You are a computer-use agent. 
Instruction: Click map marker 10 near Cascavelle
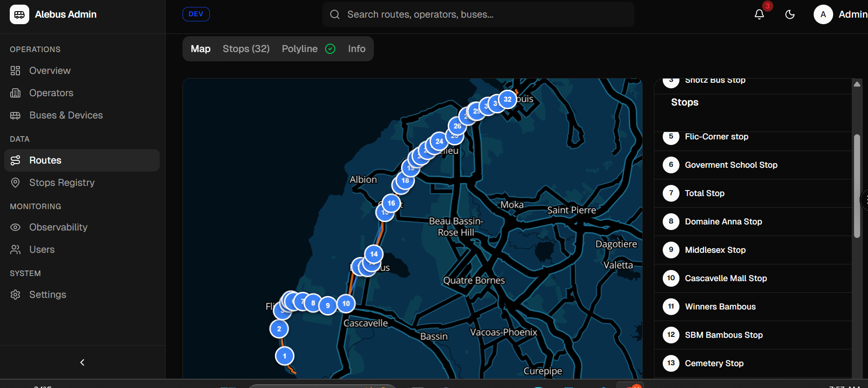pyautogui.click(x=346, y=304)
